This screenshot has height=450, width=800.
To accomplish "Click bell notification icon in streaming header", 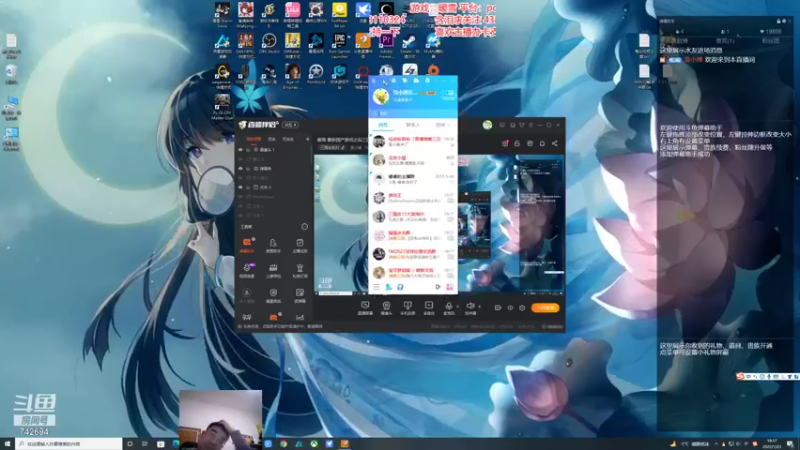I will [542, 143].
